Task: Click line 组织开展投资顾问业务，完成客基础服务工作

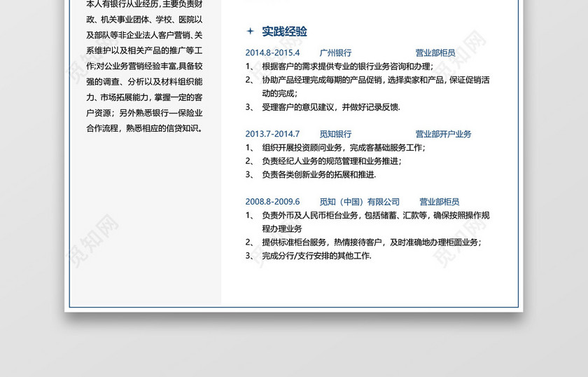Action: click(344, 148)
